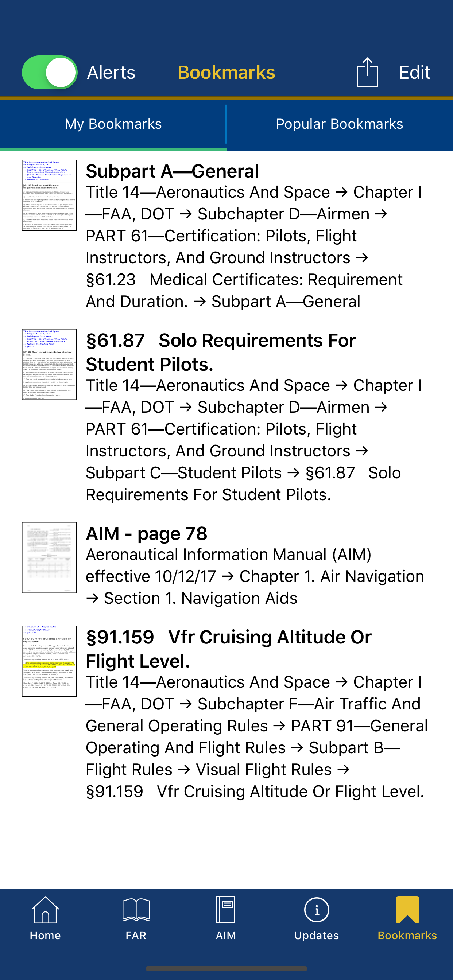Screen dimensions: 453x980
Task: Tap the Bookmarks header title
Action: [x=226, y=72]
